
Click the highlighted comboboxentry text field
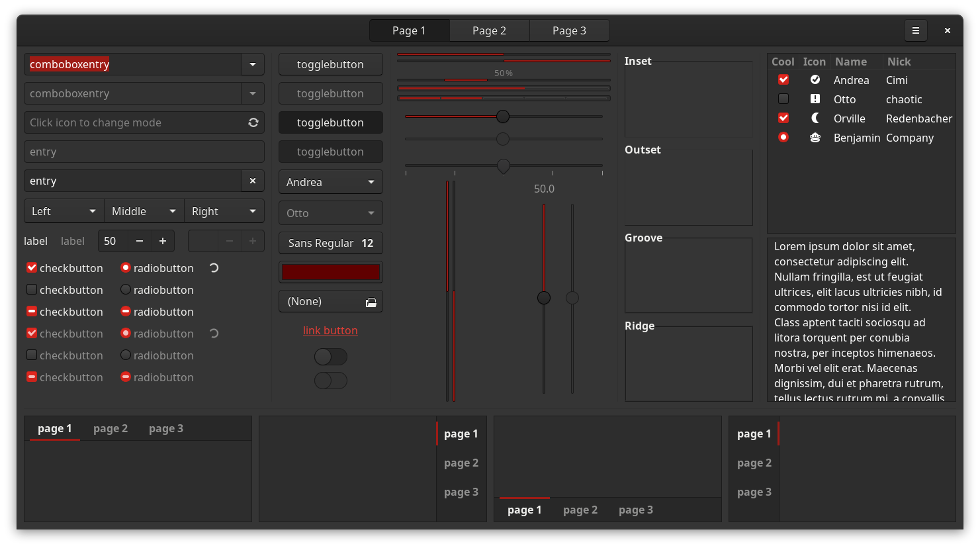click(133, 64)
